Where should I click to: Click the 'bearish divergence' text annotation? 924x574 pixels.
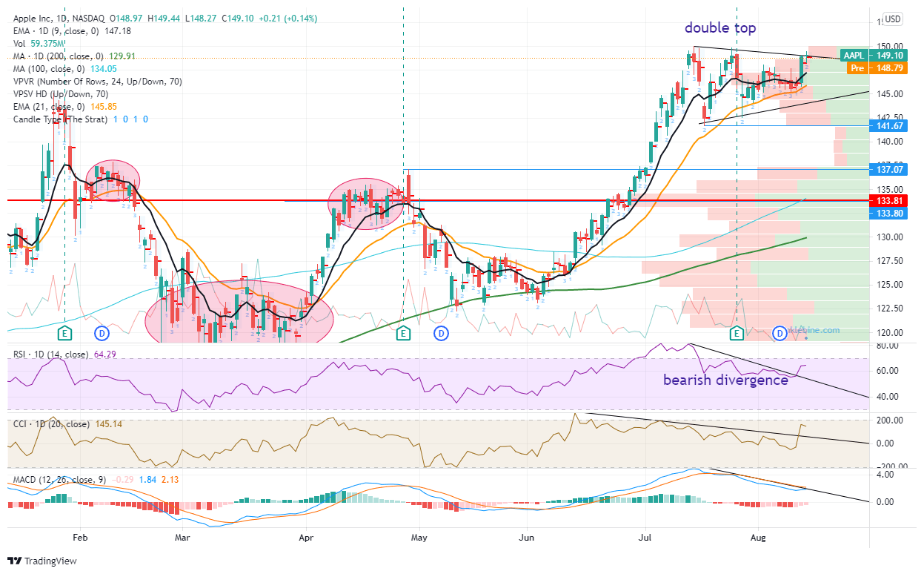(x=725, y=380)
